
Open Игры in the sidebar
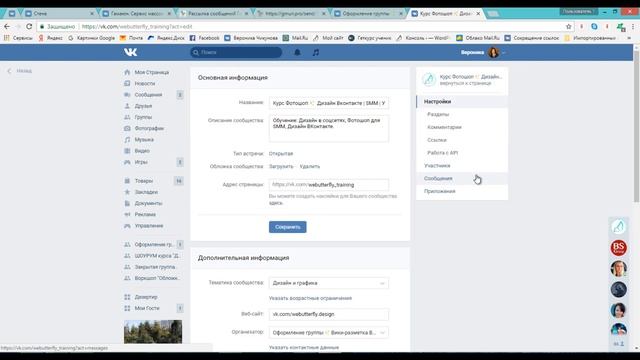[141, 162]
